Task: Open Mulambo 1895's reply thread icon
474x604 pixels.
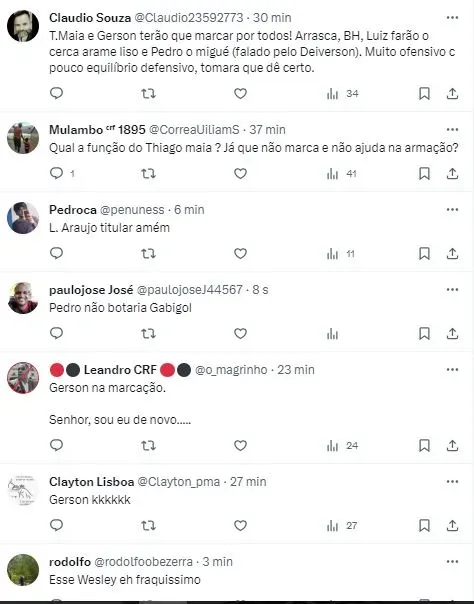Action: pyautogui.click(x=57, y=173)
